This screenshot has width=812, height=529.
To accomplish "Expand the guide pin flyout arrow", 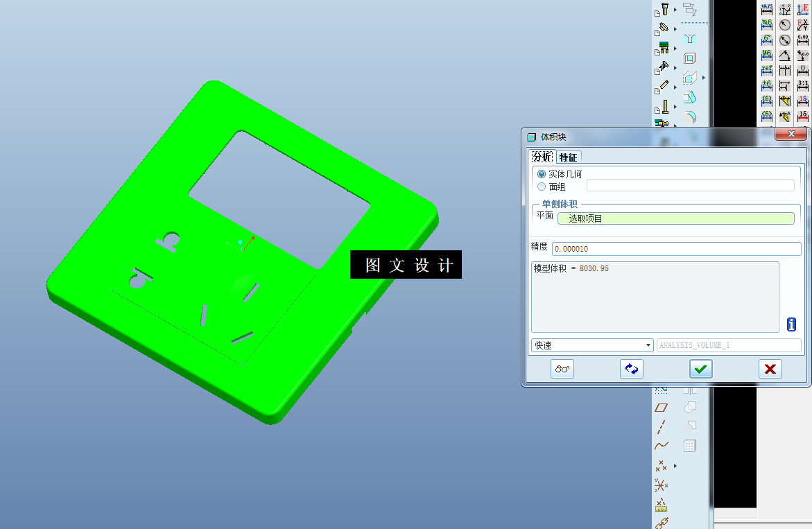I will point(675,10).
